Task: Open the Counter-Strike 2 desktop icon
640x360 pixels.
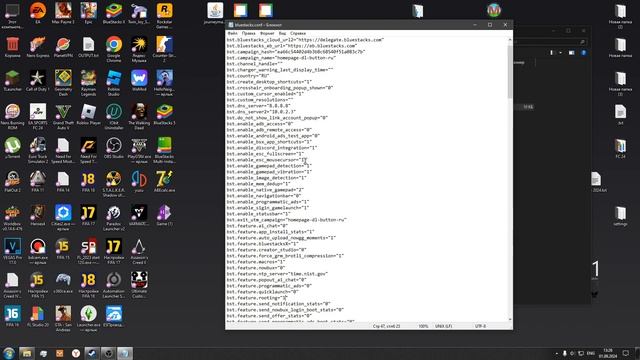Action: [164, 49]
